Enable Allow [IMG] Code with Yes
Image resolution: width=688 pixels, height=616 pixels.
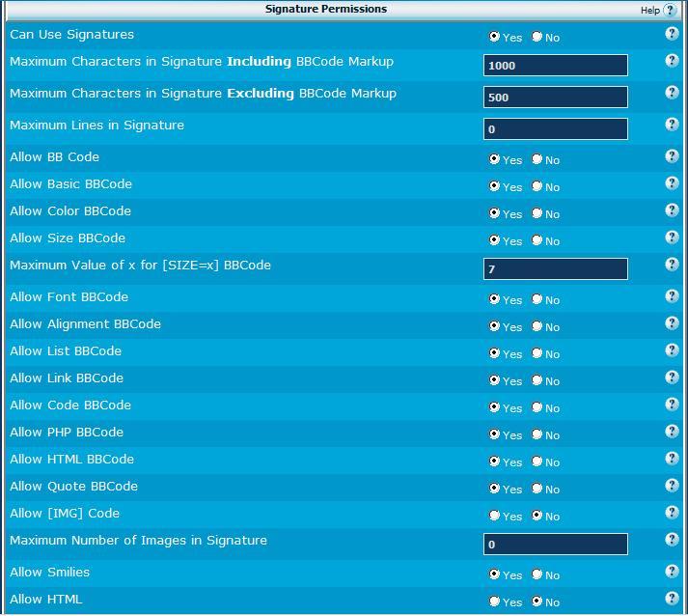494,515
